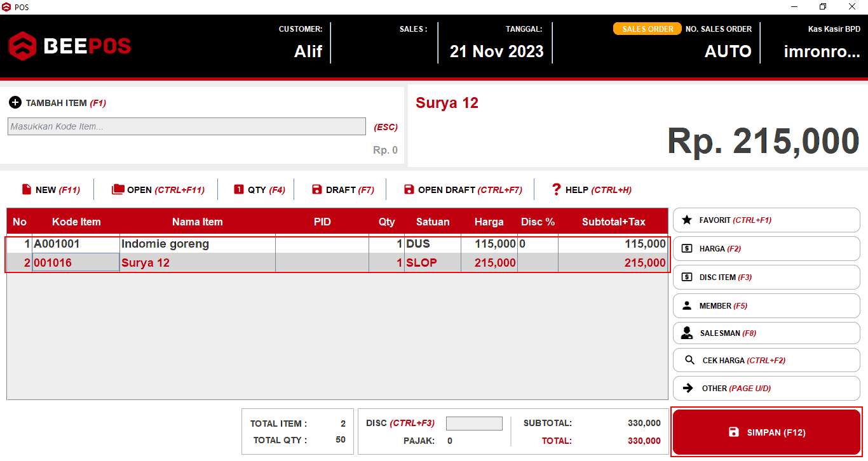This screenshot has height=461, width=868.
Task: Click the salesman figure icon
Action: tap(687, 333)
